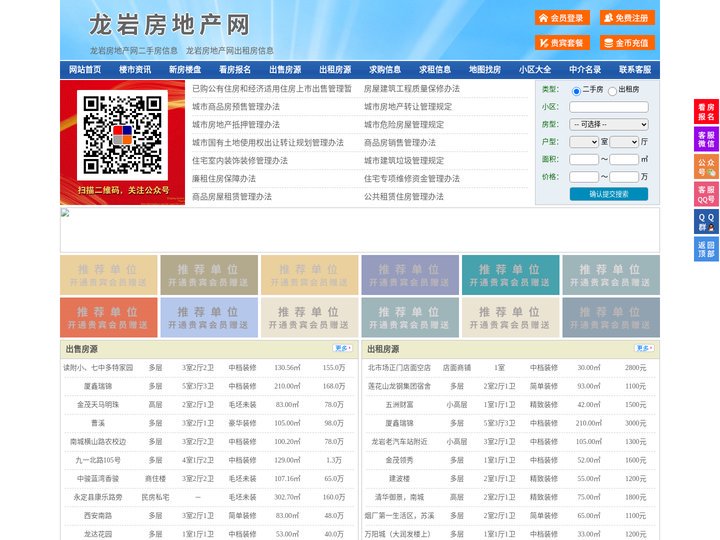Open the 九一北路105号 sale listing
The height and width of the screenshot is (540, 720).
point(98,460)
